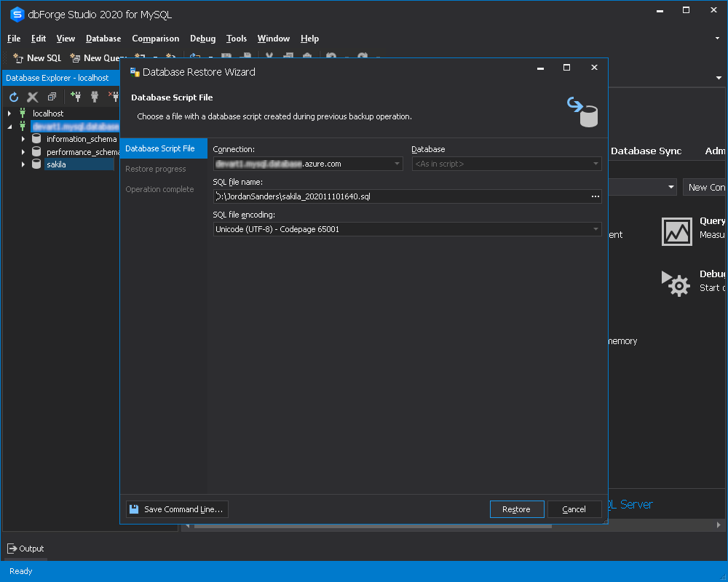The image size is (728, 582).
Task: Open the View menu
Action: [x=66, y=39]
